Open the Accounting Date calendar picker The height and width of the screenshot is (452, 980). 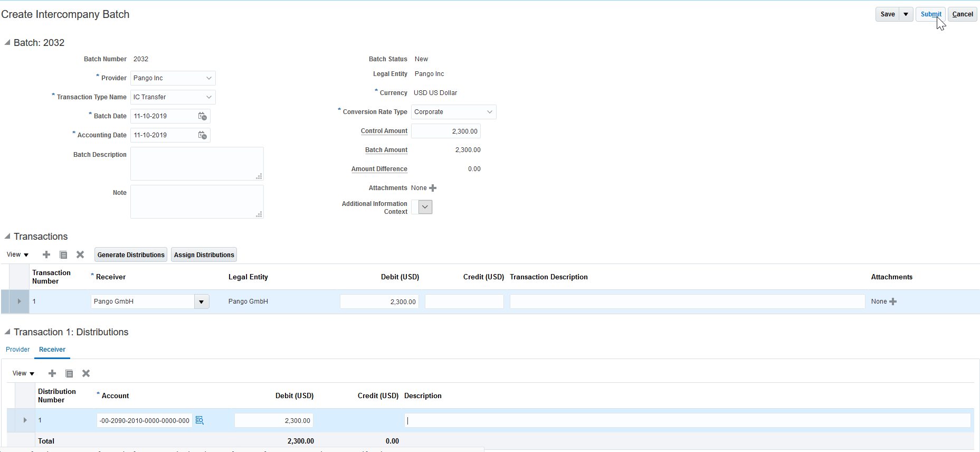click(202, 135)
